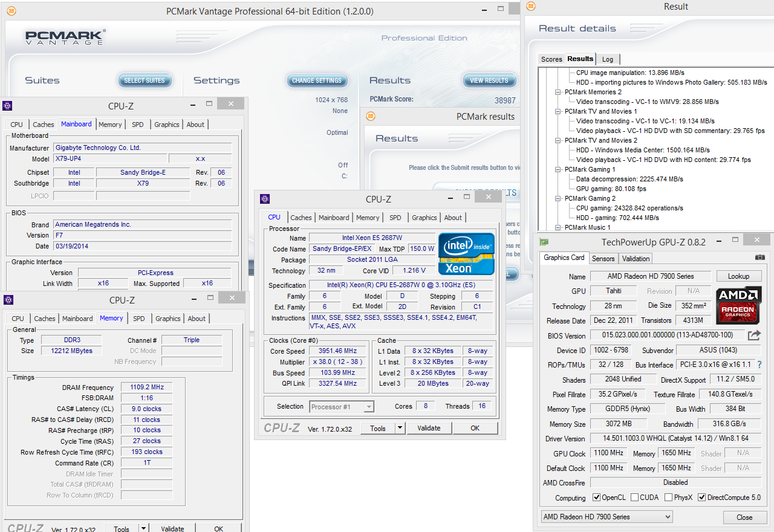Click the CPU-Z chip icon in the Mainboard window title bar
This screenshot has width=774, height=532.
pyautogui.click(x=7, y=106)
